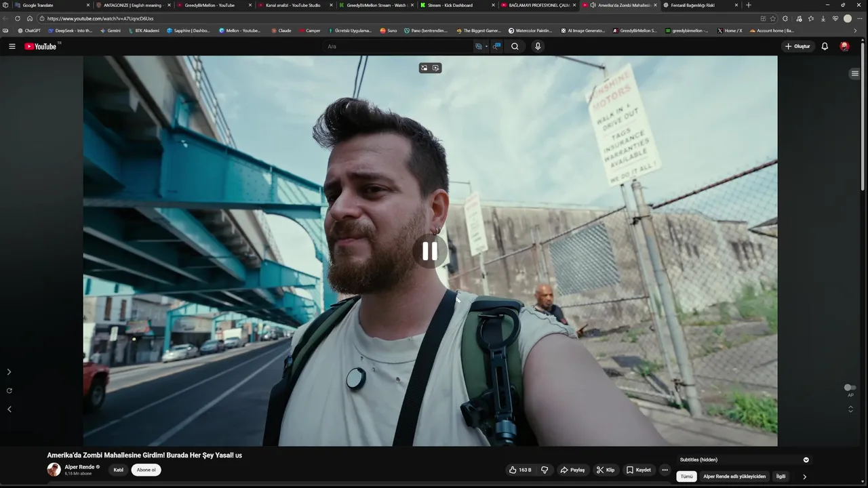
Task: Click the 'Katıl' join button
Action: pos(118,470)
